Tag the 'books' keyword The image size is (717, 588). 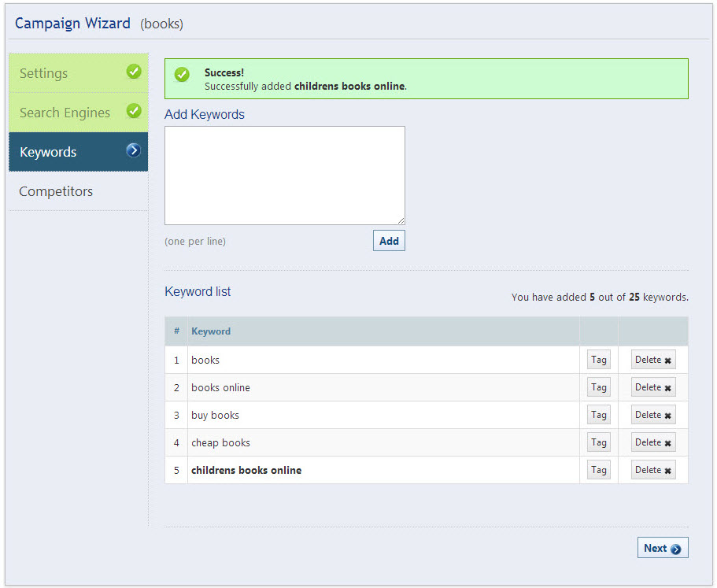coord(599,360)
